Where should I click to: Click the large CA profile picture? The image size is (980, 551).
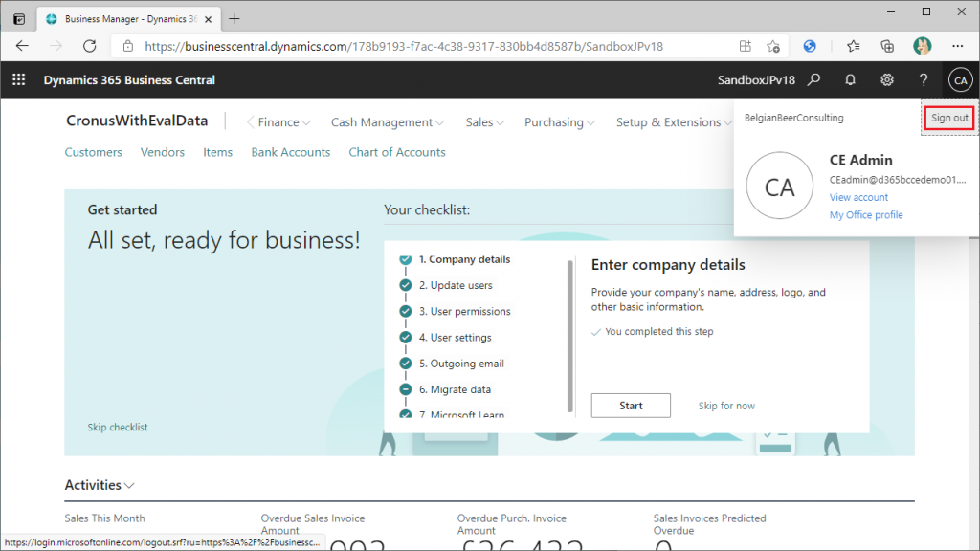tap(779, 186)
